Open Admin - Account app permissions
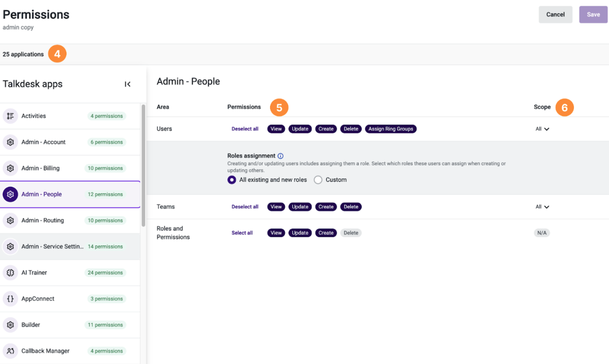This screenshot has height=364, width=609. (70, 142)
